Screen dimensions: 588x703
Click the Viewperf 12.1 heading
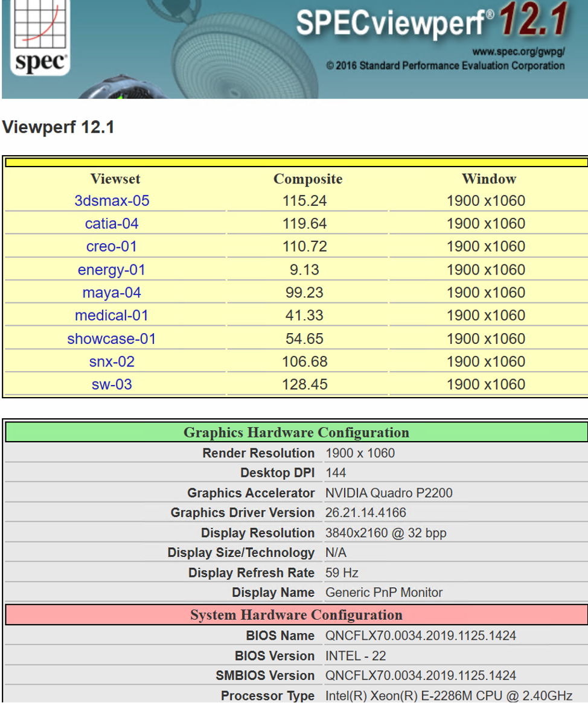(x=59, y=127)
